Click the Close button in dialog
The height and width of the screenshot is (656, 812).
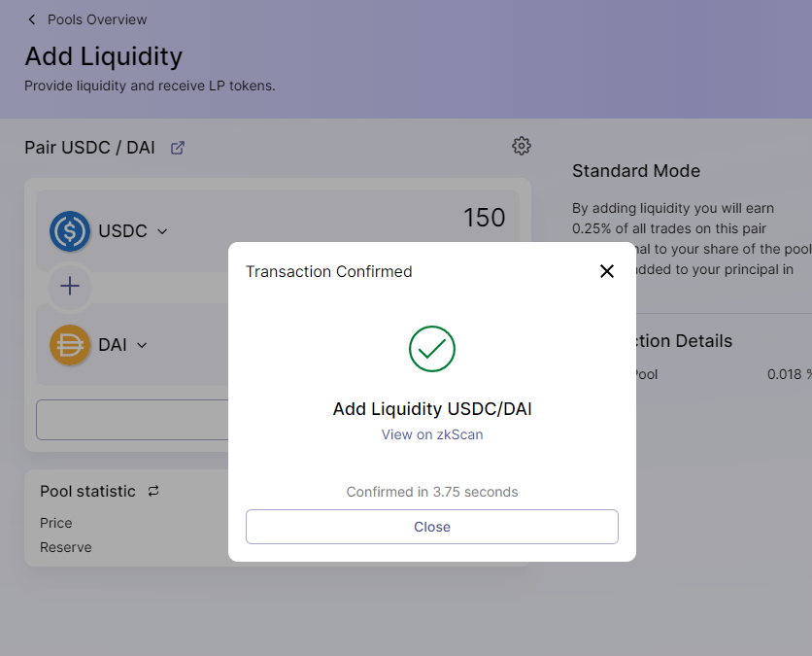(432, 527)
